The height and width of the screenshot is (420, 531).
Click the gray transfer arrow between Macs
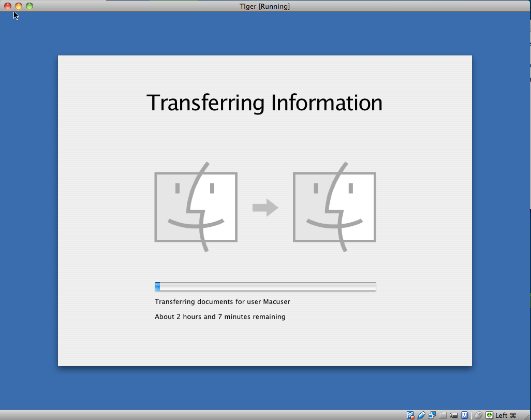click(x=265, y=208)
